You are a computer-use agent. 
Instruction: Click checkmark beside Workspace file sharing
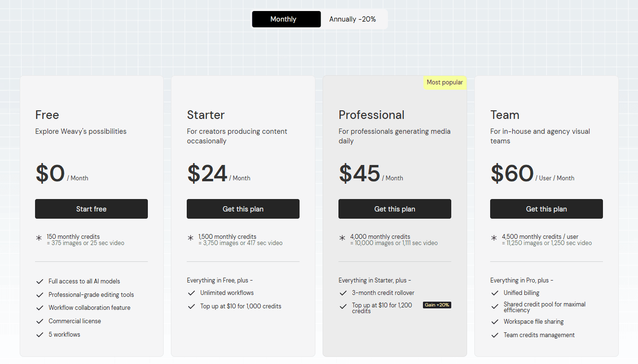pos(495,322)
